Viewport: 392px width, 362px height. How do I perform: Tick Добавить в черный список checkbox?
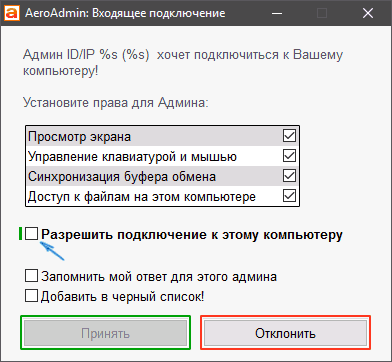tap(32, 296)
